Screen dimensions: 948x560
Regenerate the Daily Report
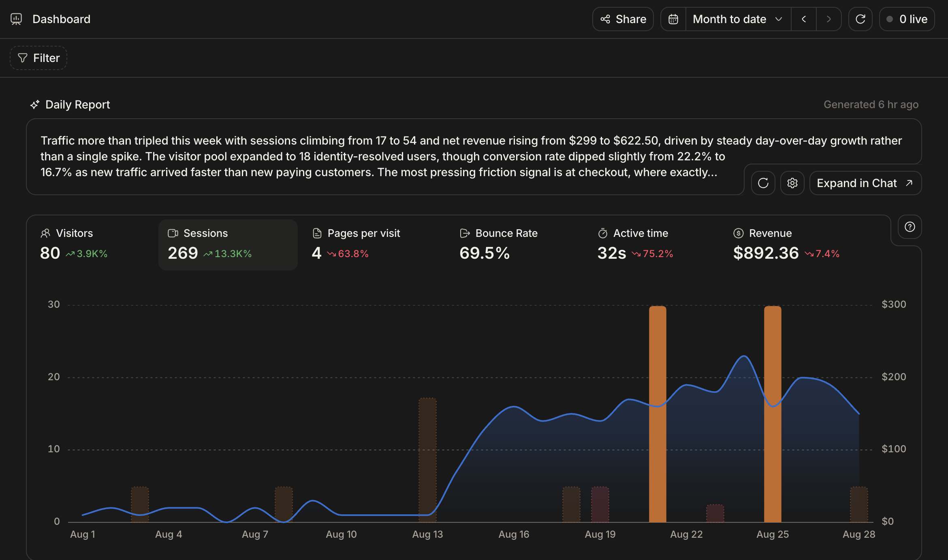(x=763, y=183)
